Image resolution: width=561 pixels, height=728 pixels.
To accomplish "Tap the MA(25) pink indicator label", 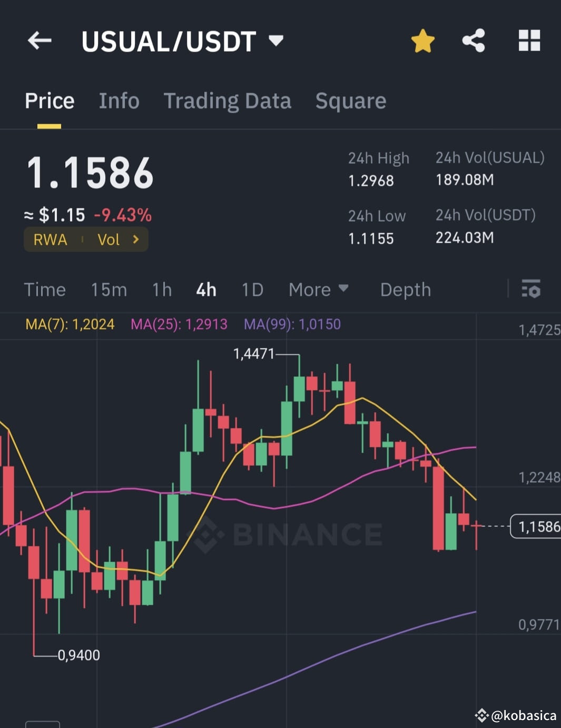I will coord(179,324).
